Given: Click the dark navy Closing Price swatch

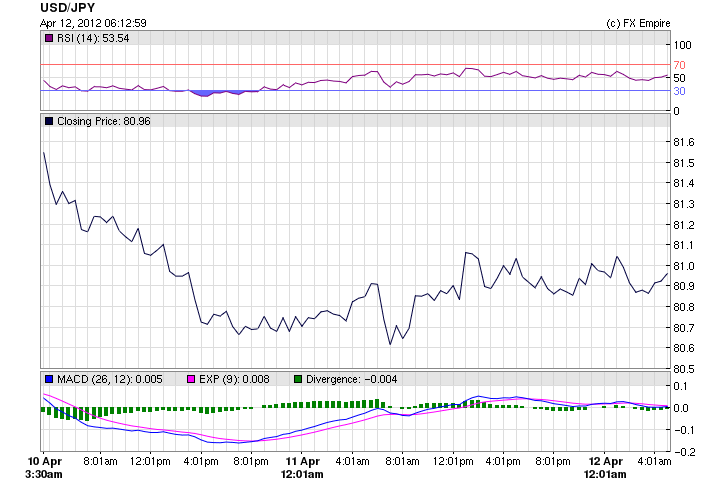Looking at the screenshot, I should tap(49, 121).
